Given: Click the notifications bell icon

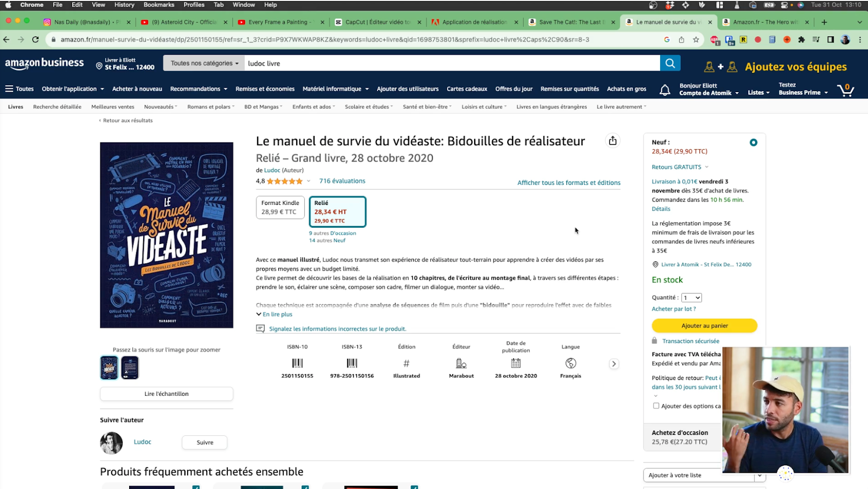Looking at the screenshot, I should coord(665,90).
